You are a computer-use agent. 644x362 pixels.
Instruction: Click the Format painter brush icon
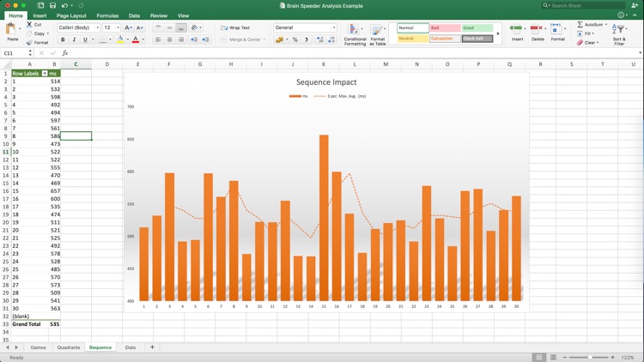[29, 43]
